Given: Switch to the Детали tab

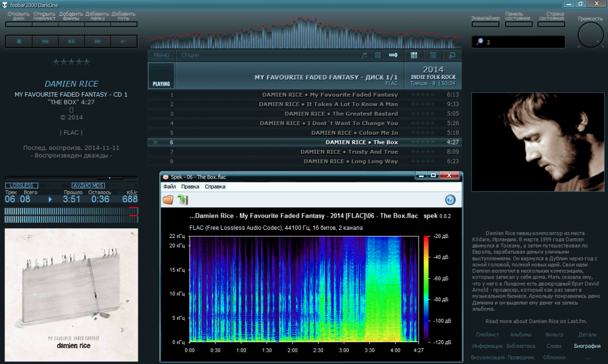Looking at the screenshot, I should tap(588, 335).
